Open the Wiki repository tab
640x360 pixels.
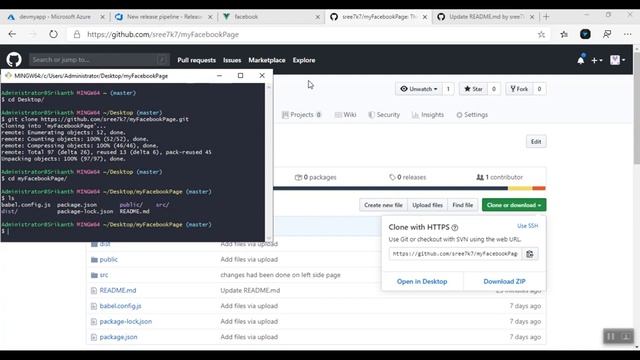pos(345,115)
